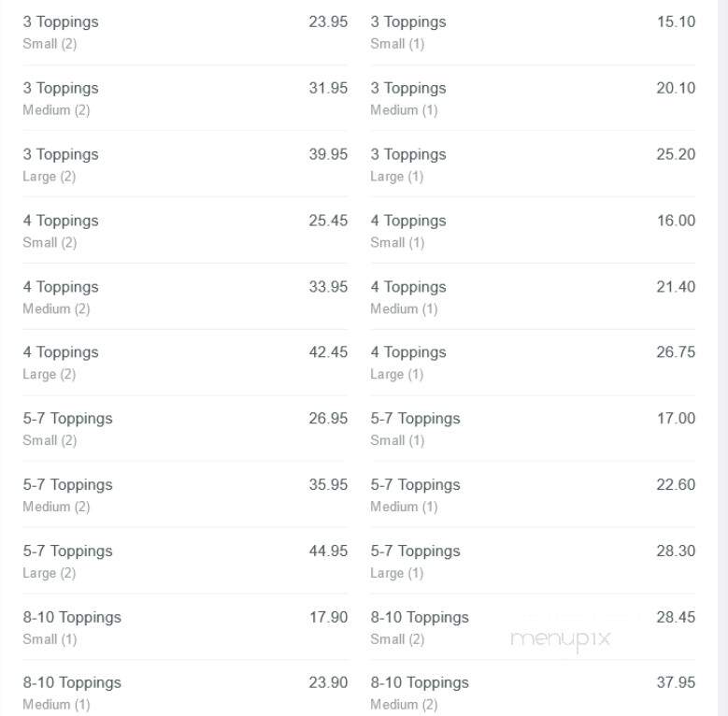The width and height of the screenshot is (728, 716).
Task: Click the menupix watermark logo
Action: click(x=560, y=640)
